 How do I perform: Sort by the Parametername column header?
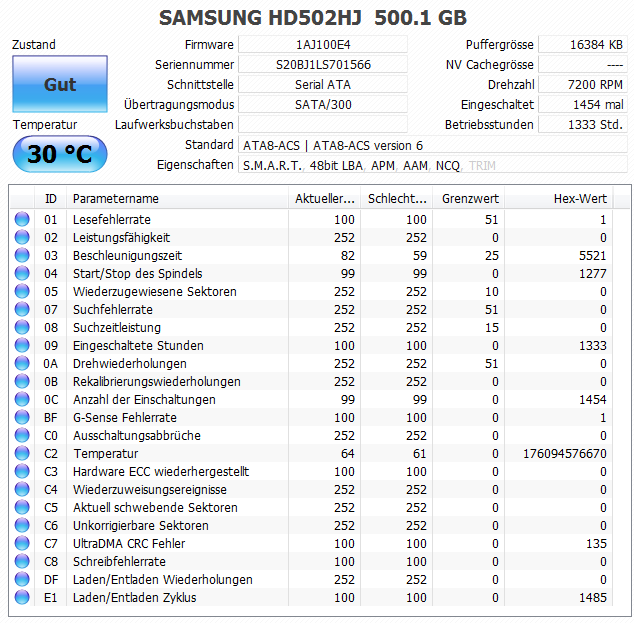click(x=177, y=199)
